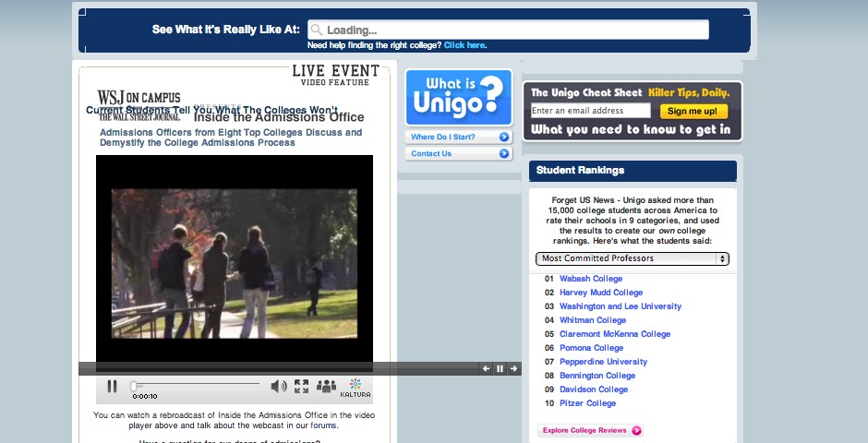868x443 pixels.
Task: Click the Admissions Officers from Eight Top Colleges heading
Action: click(x=231, y=138)
